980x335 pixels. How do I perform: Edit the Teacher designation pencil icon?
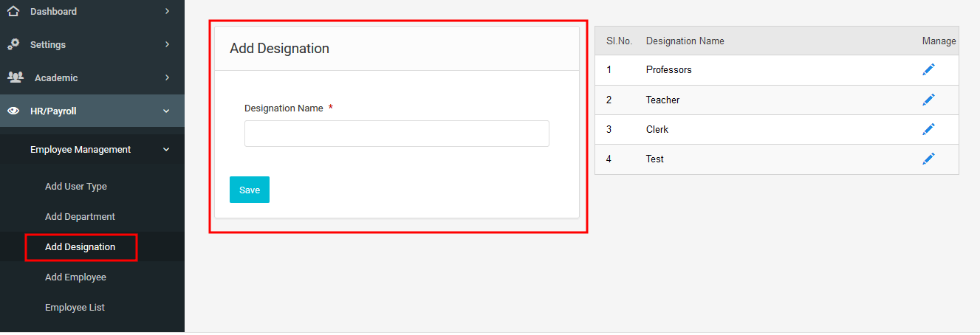click(928, 100)
